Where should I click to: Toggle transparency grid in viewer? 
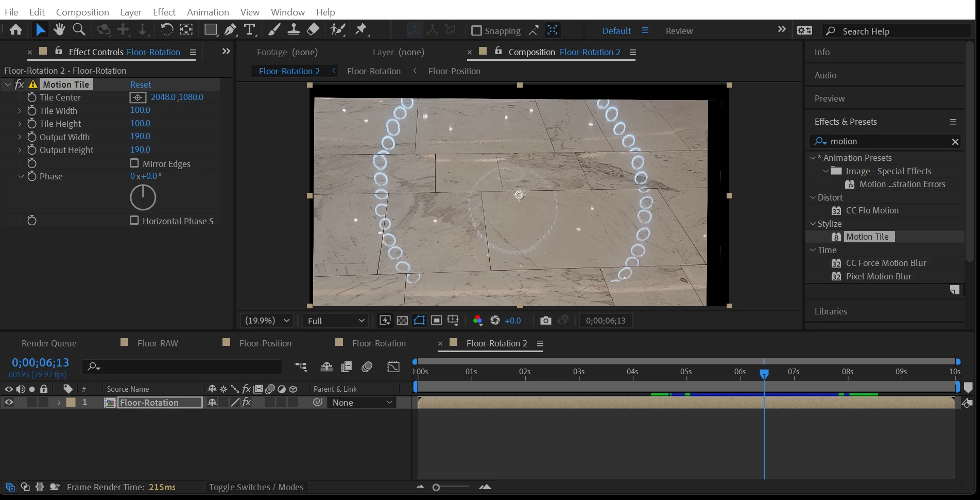(x=402, y=321)
